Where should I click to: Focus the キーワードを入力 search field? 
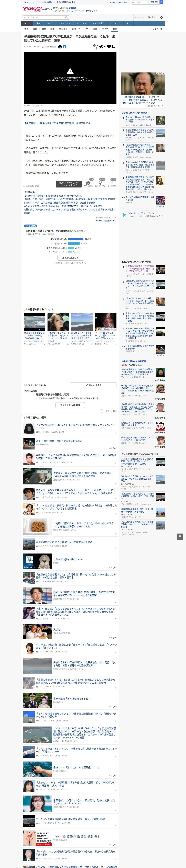point(44,17)
